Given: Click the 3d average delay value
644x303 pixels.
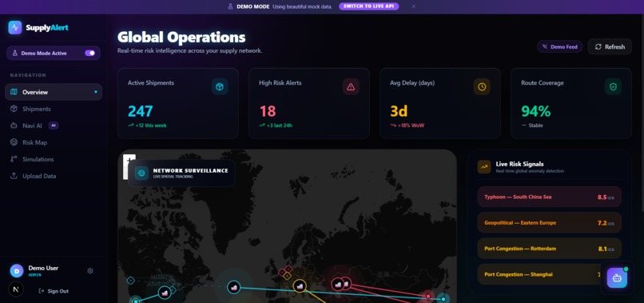Looking at the screenshot, I should coord(399,111).
